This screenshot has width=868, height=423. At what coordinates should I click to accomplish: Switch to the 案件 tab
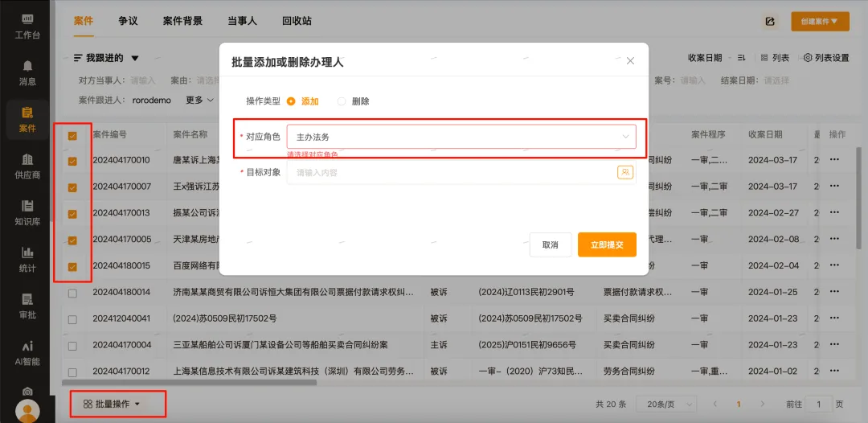84,21
